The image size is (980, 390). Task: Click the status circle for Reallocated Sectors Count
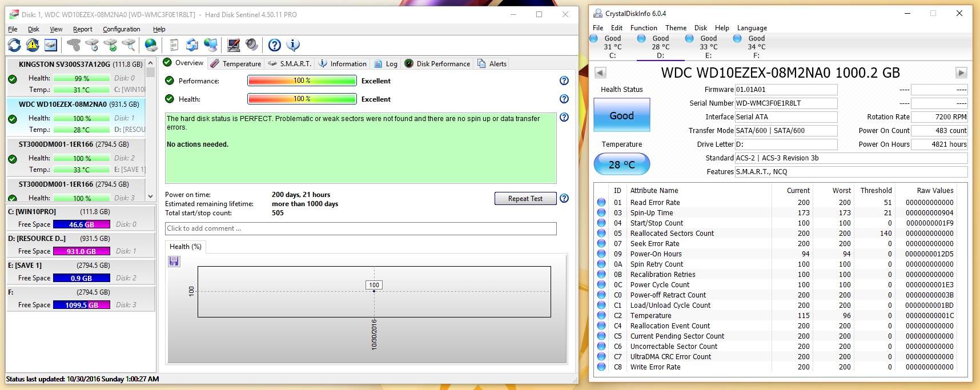click(x=601, y=233)
